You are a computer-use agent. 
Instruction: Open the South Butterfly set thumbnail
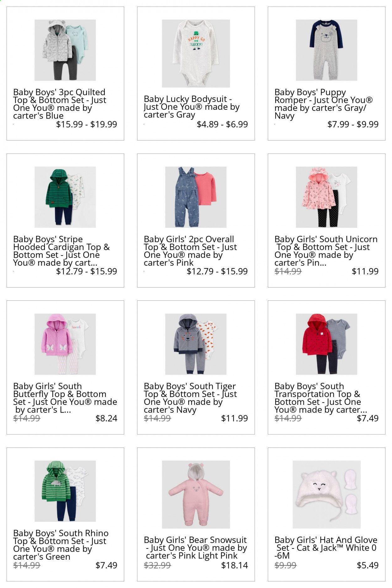(x=65, y=344)
